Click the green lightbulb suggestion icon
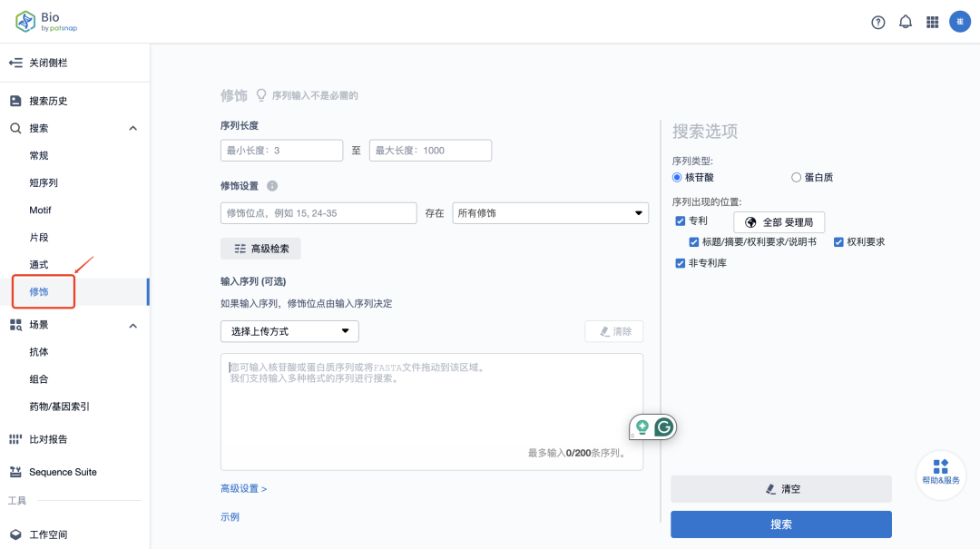 click(642, 427)
